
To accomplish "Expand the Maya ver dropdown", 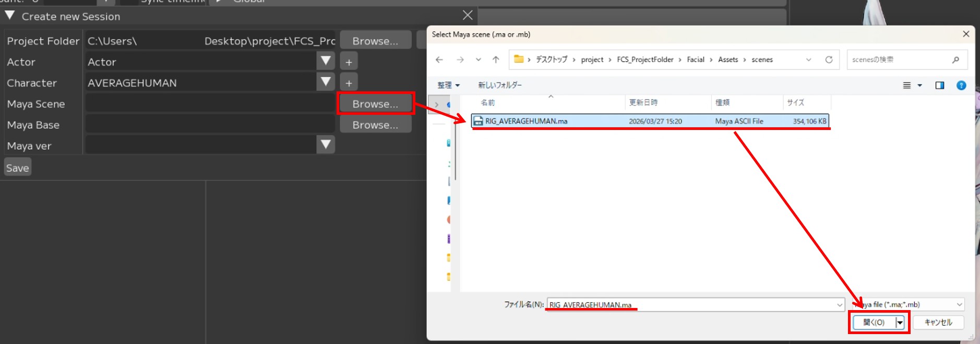I will [x=326, y=145].
